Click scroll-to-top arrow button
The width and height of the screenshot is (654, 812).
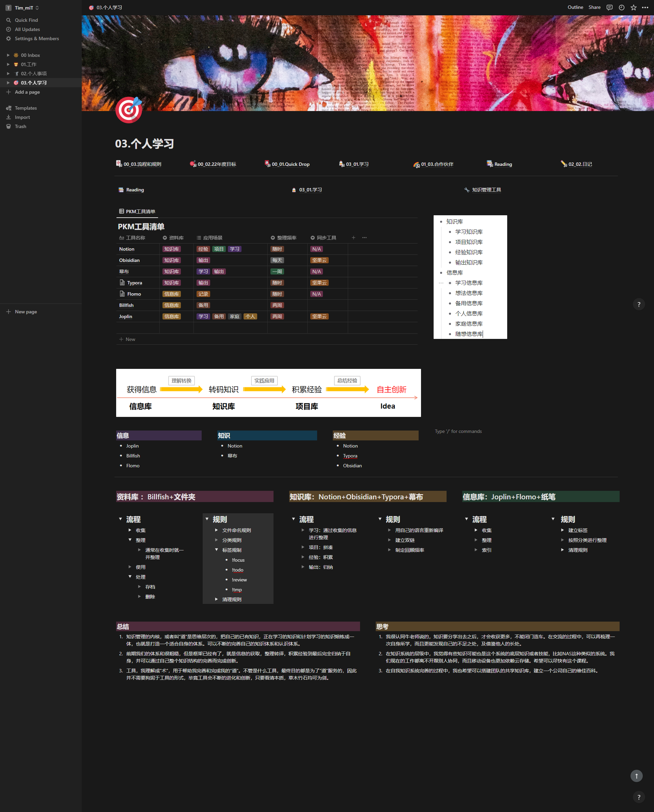636,776
